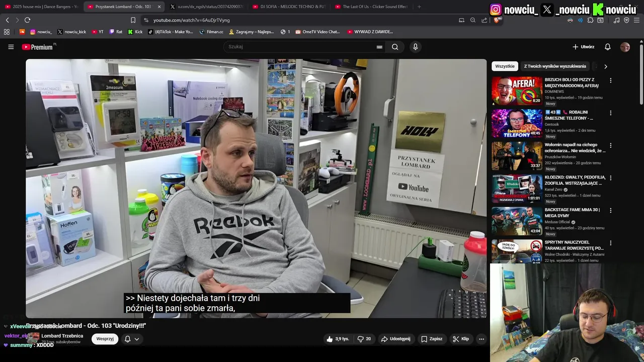Click the Zapisz save button
Viewport: 644px width, 362px height.
[432, 339]
